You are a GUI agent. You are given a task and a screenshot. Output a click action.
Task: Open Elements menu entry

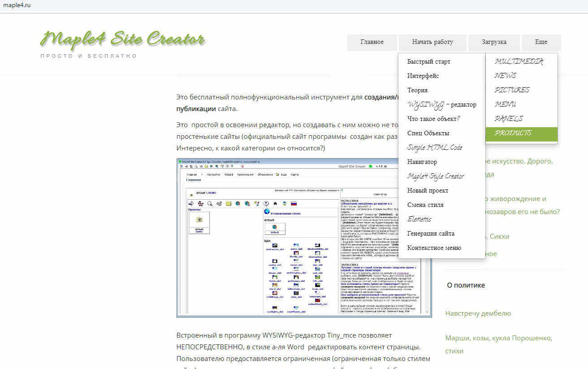[441, 219]
